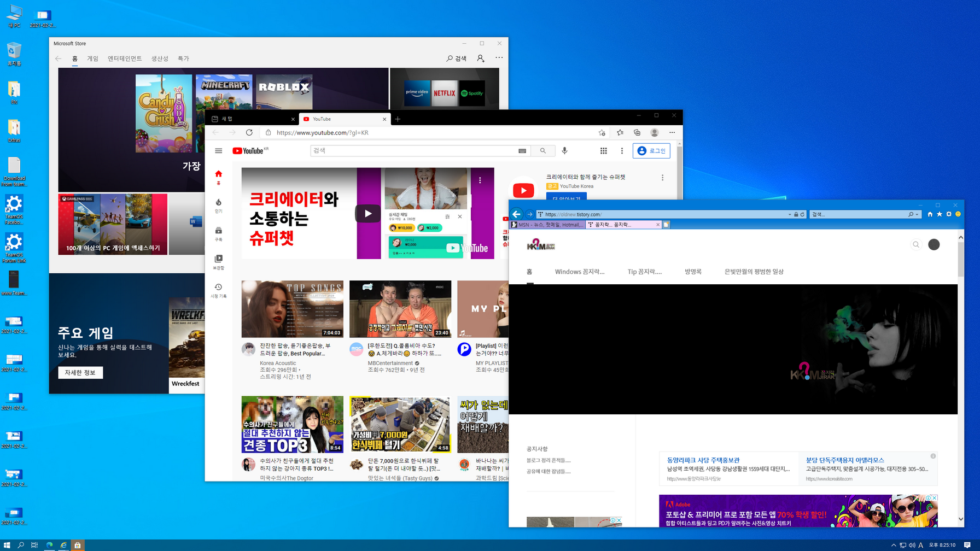Open the Top Songs Korea Acoustic video thumbnail
This screenshot has height=551, width=980.
(293, 309)
